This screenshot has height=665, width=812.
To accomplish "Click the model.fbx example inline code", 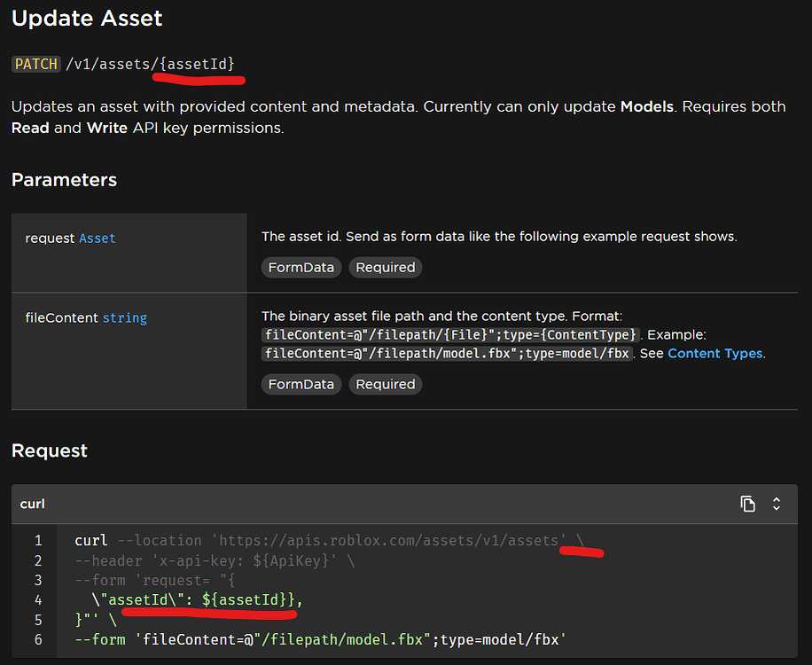I will (447, 353).
